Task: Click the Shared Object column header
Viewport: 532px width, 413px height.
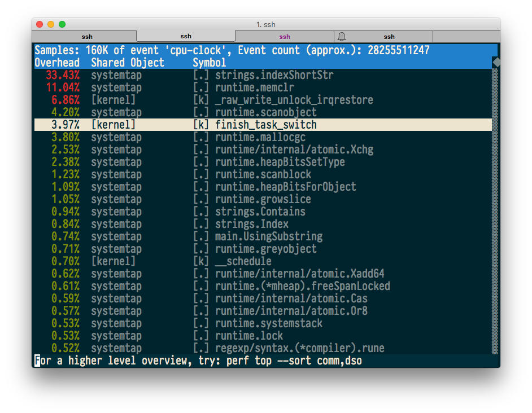Action: pyautogui.click(x=128, y=63)
